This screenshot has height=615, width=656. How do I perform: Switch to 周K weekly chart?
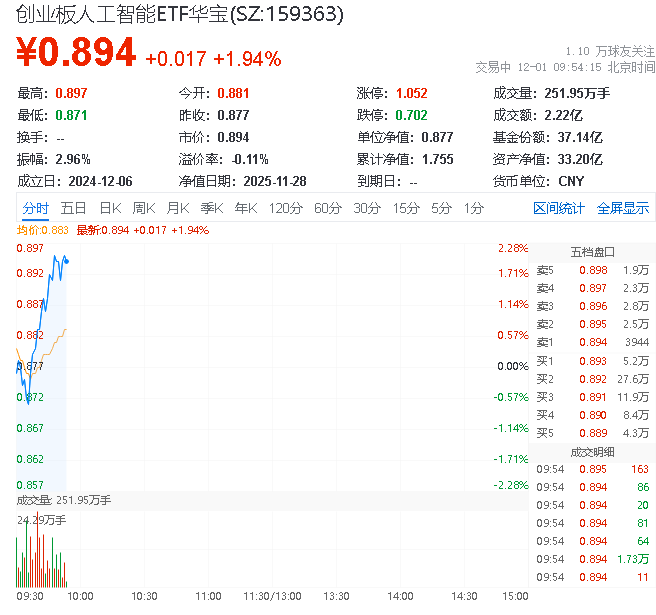tap(144, 208)
